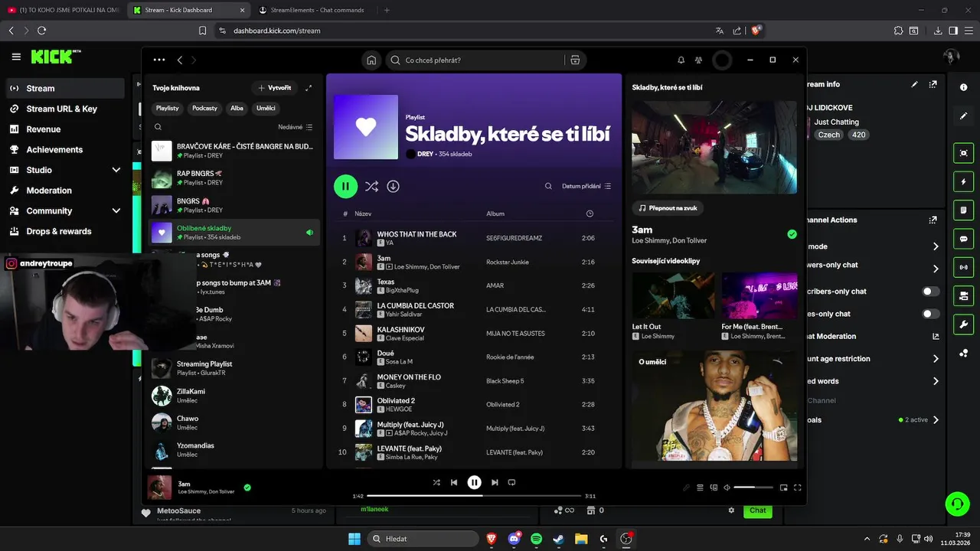
Task: Filter library by Podcasty
Action: click(204, 108)
